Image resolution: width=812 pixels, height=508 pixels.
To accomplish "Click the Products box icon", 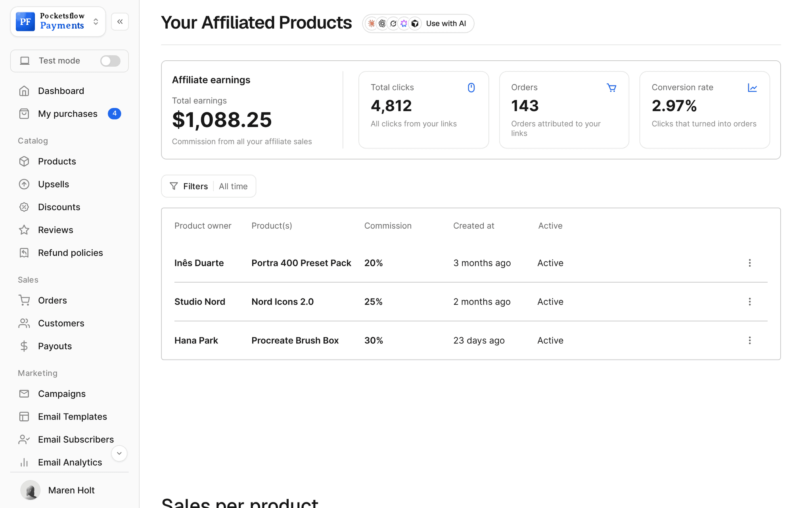I will pyautogui.click(x=24, y=162).
